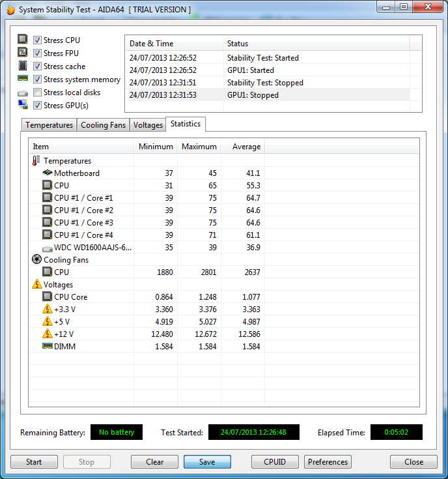
Task: Click the DIMM memory module icon
Action: [x=47, y=347]
